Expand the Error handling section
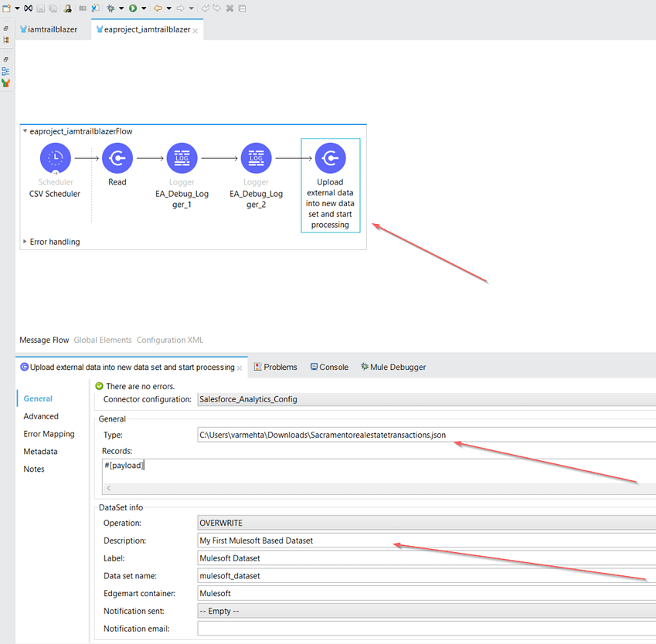 [x=25, y=241]
